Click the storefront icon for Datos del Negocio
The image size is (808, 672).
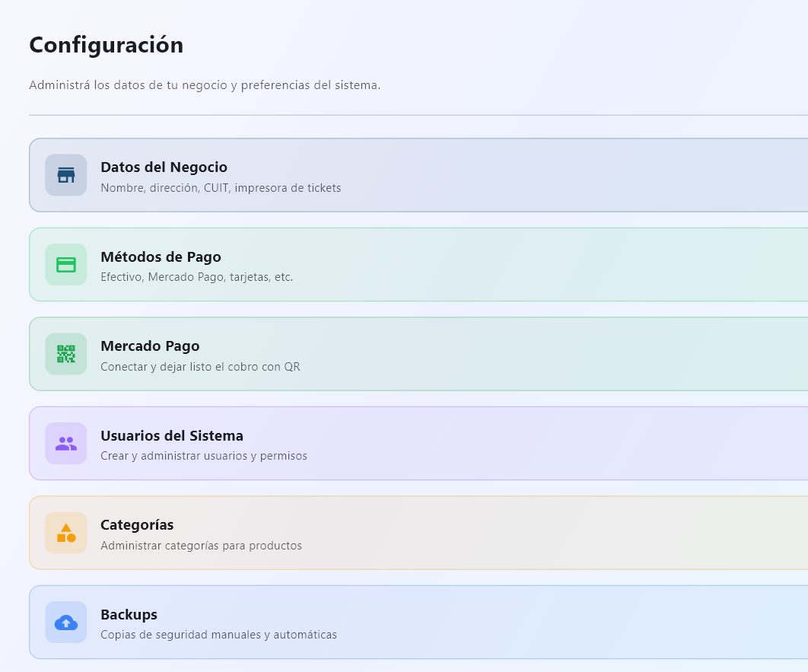[x=66, y=175]
